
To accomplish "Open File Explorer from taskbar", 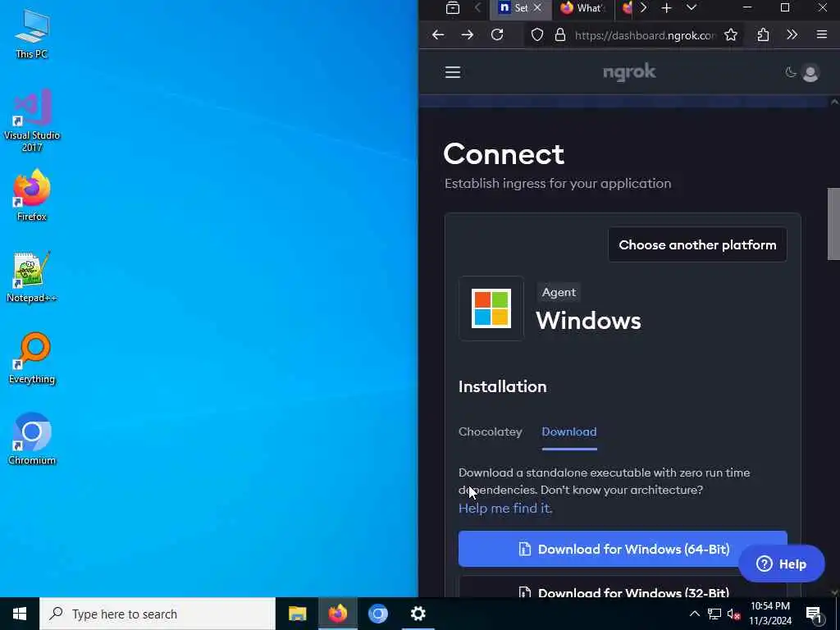I will point(297,614).
